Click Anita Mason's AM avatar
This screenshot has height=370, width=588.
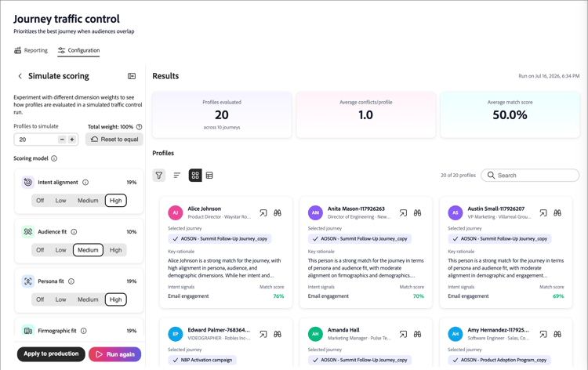tap(315, 212)
